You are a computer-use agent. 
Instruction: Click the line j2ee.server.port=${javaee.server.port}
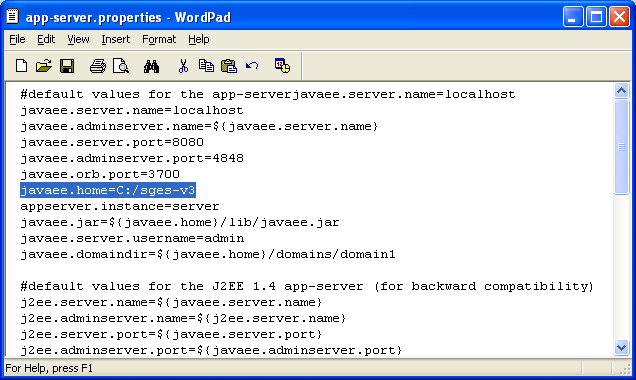point(171,334)
